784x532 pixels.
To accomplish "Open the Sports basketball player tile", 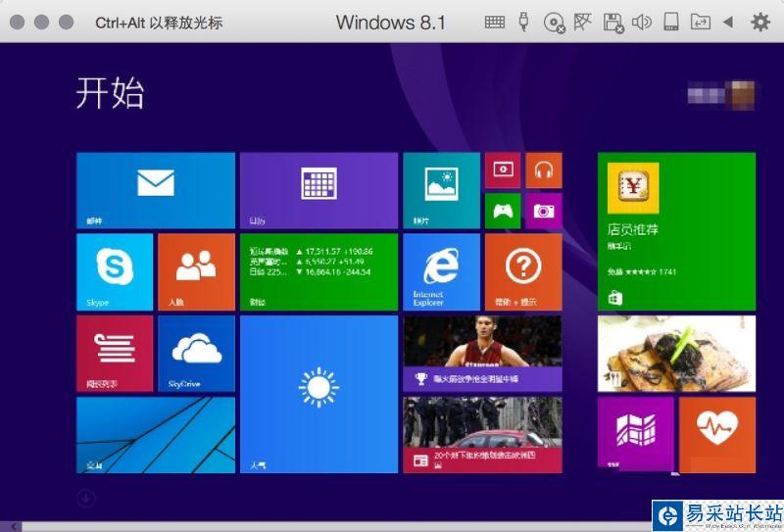I will 482,354.
